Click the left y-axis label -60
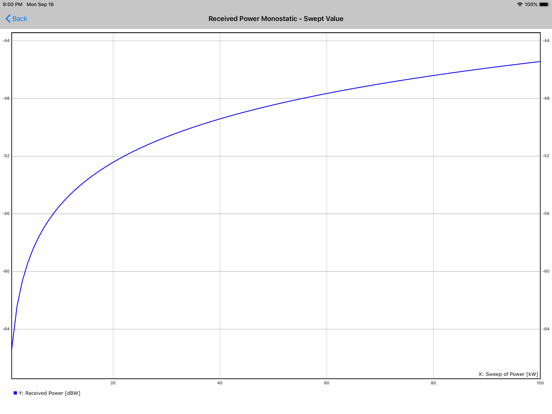This screenshot has height=414, width=552. [6, 271]
